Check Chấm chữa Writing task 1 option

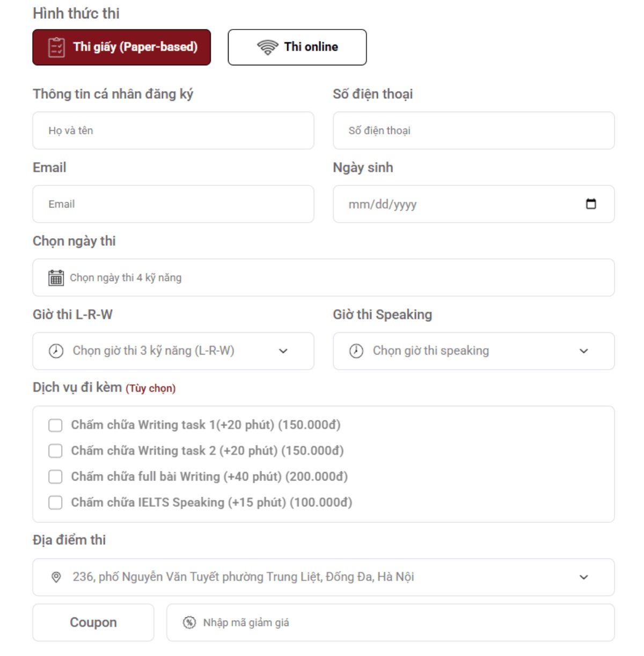(x=55, y=425)
